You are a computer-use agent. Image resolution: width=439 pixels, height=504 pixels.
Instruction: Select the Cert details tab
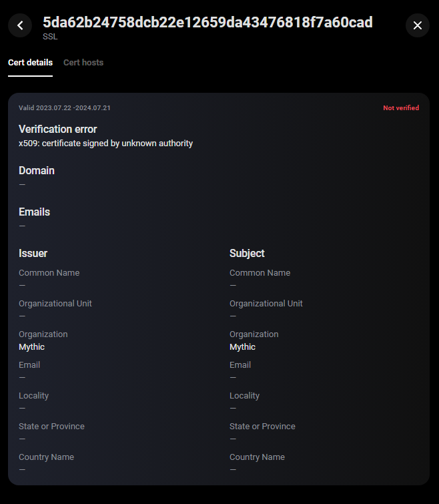[x=30, y=63]
